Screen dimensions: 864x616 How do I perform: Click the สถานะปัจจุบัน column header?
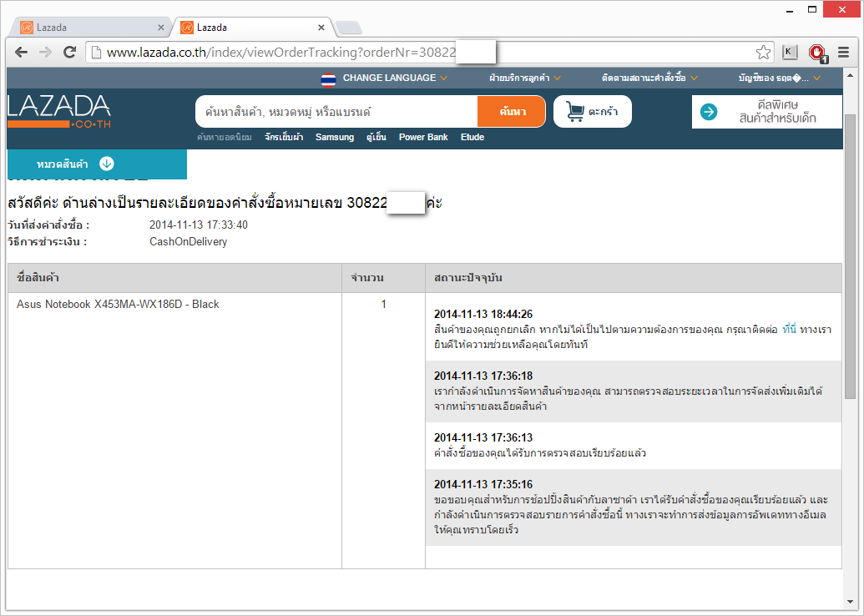[634, 278]
